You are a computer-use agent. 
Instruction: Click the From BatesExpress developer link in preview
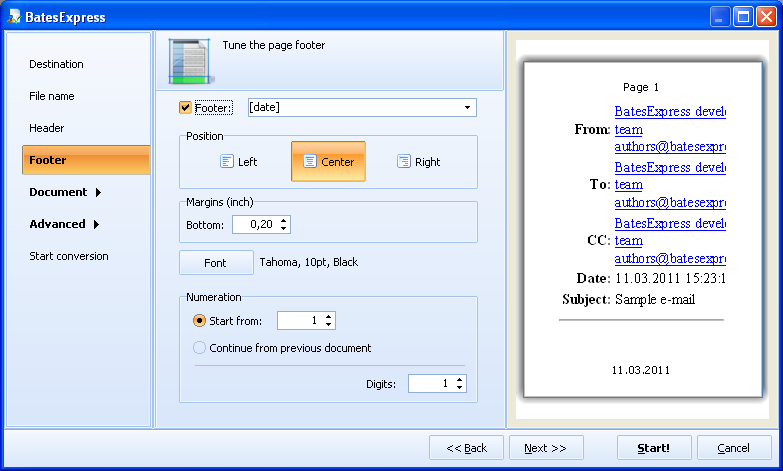[670, 111]
